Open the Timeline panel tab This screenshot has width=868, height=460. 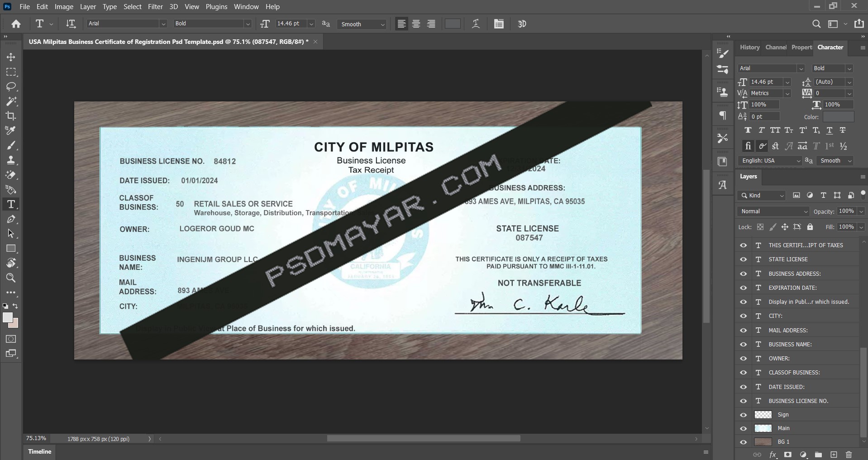click(x=40, y=452)
